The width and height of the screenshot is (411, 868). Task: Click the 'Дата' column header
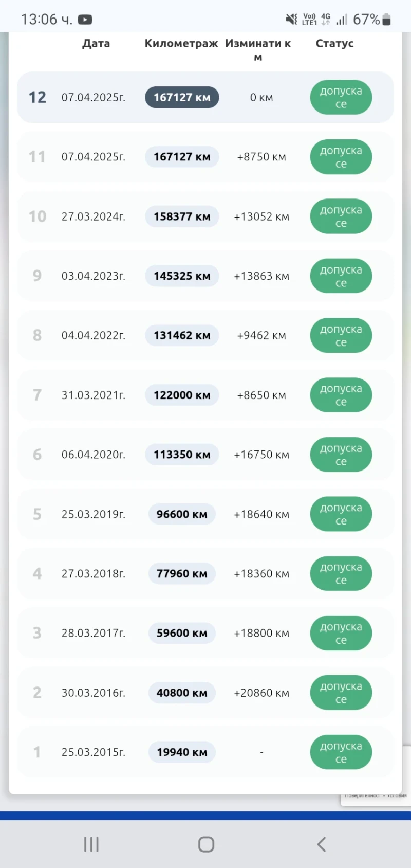pyautogui.click(x=96, y=44)
